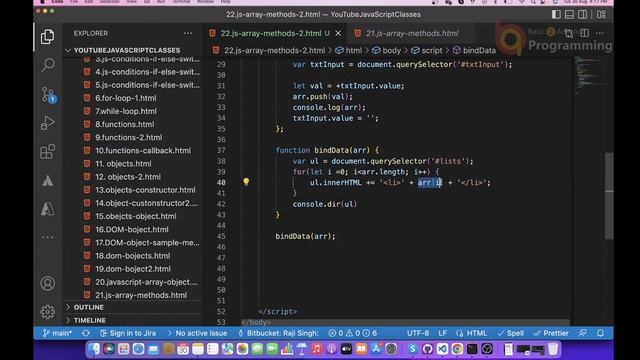Click the synchronize changes icon in status bar
640x360 pixels.
pos(86,333)
